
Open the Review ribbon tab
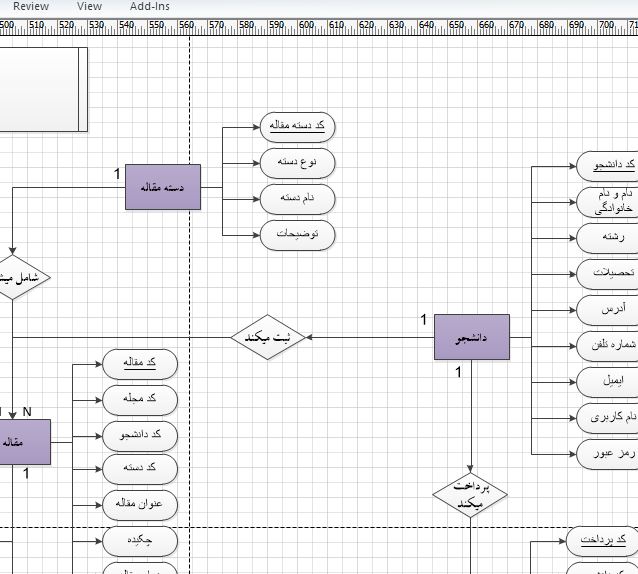click(x=31, y=6)
